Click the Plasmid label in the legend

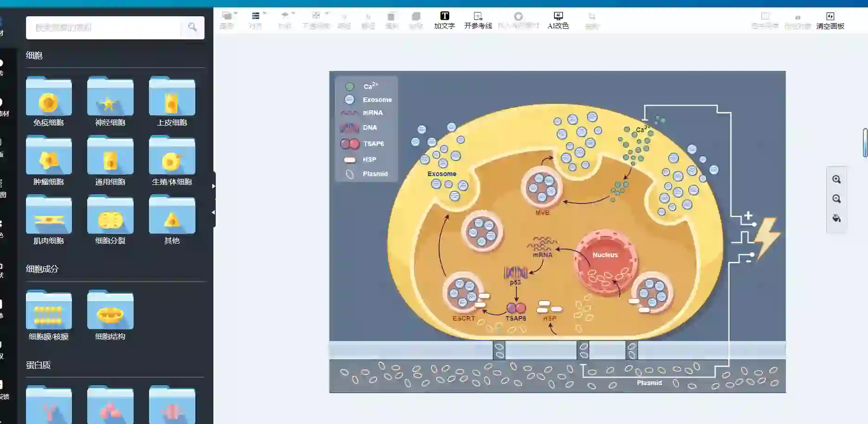[375, 174]
